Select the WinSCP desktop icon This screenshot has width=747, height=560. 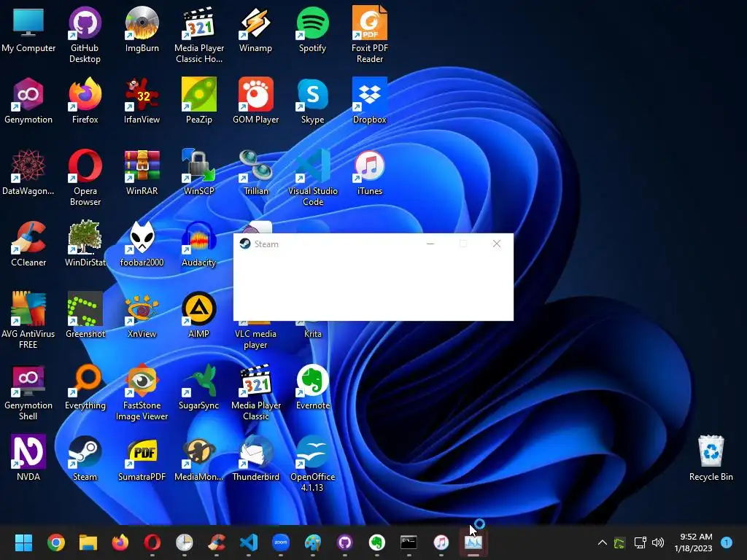tap(198, 171)
